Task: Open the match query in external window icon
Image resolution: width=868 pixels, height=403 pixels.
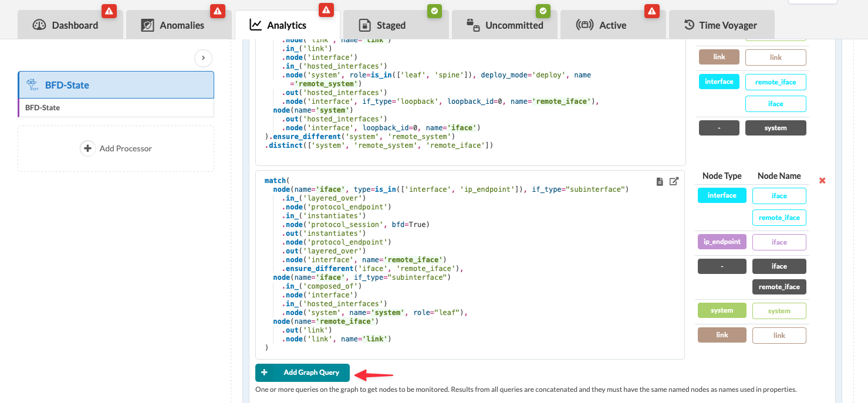Action: [x=674, y=182]
